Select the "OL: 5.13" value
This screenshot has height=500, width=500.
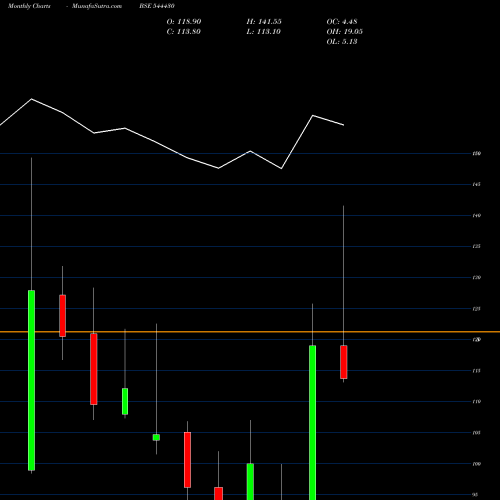click(x=342, y=42)
